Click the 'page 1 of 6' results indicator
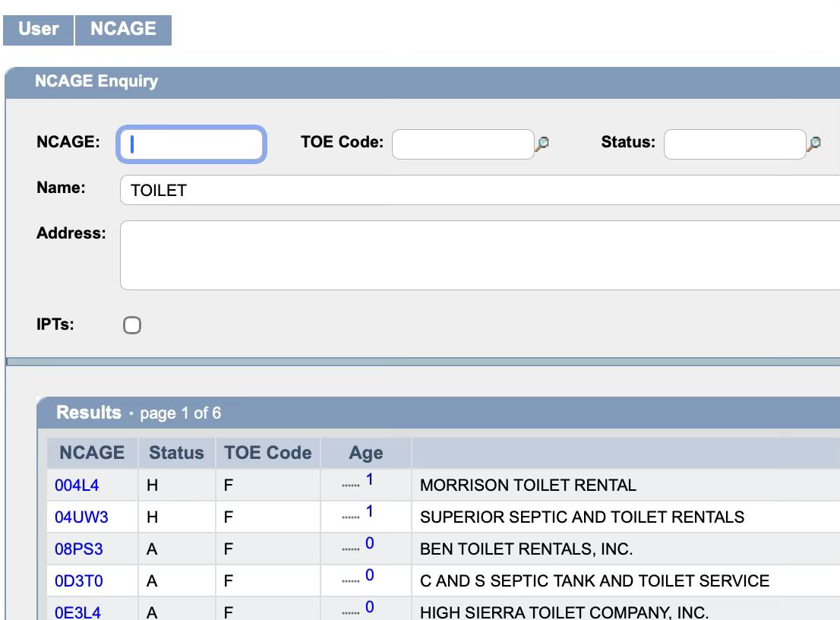 181,413
